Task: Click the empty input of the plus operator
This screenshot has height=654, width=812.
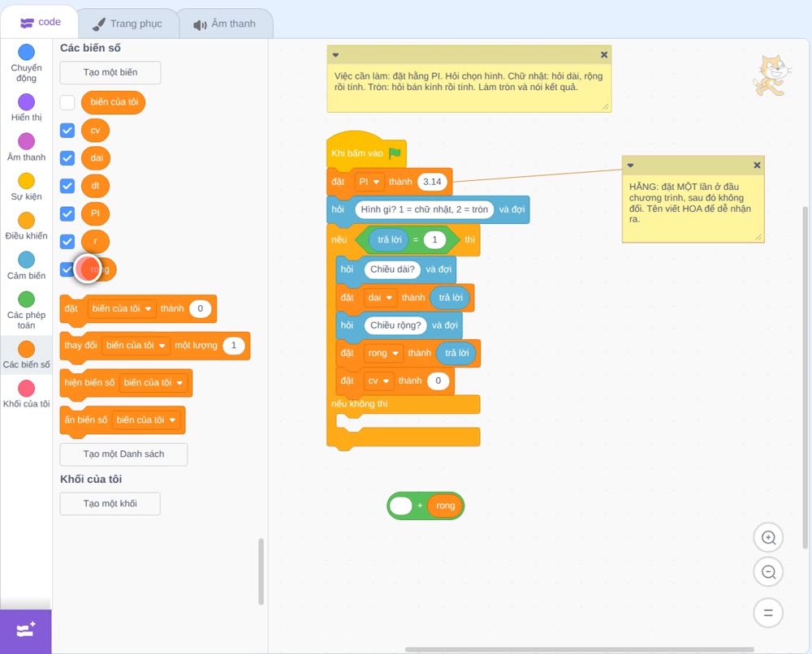Action: click(x=401, y=506)
